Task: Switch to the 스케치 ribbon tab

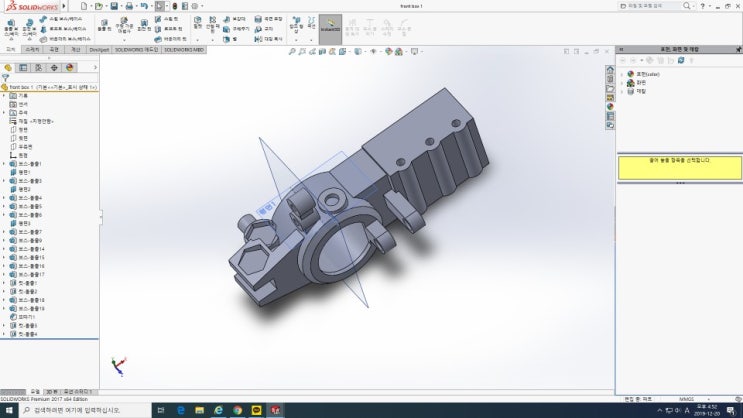Action: pyautogui.click(x=32, y=49)
